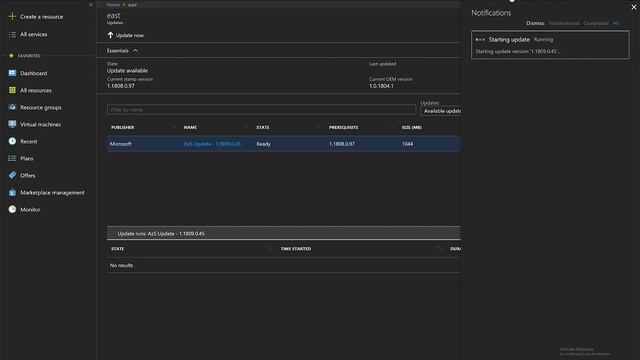Open the Recent clock icon
Viewport: 640px width, 360px height.
12,141
